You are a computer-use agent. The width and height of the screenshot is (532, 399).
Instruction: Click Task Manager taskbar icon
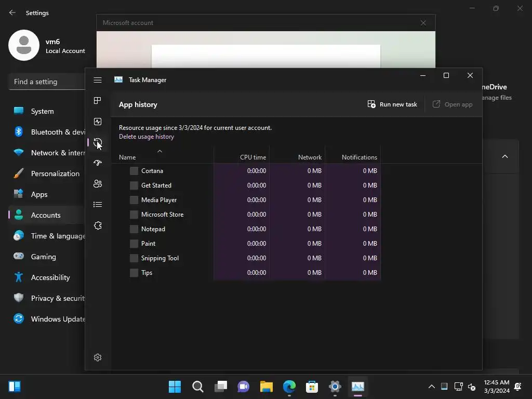(x=357, y=387)
